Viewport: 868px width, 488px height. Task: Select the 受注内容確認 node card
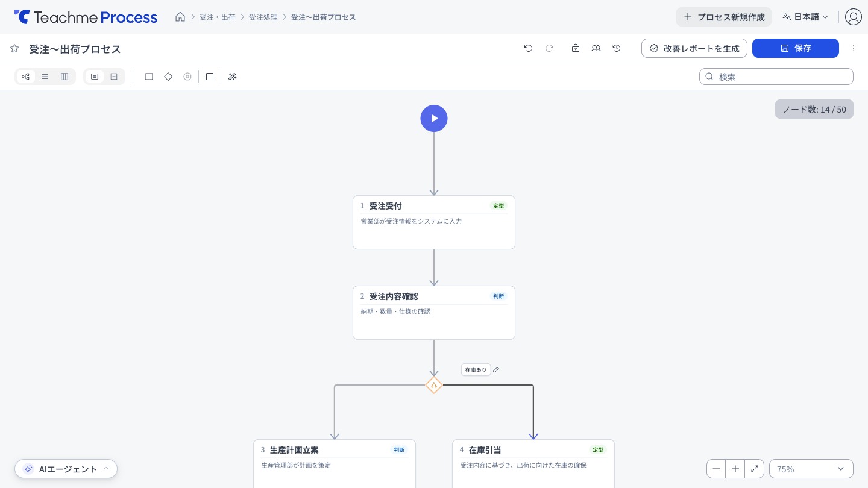tap(434, 313)
